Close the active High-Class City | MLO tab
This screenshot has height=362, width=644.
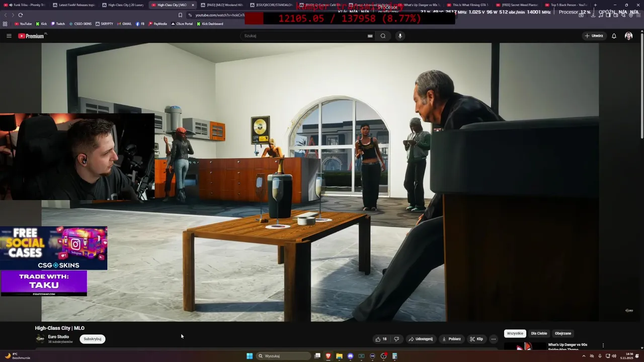click(193, 5)
